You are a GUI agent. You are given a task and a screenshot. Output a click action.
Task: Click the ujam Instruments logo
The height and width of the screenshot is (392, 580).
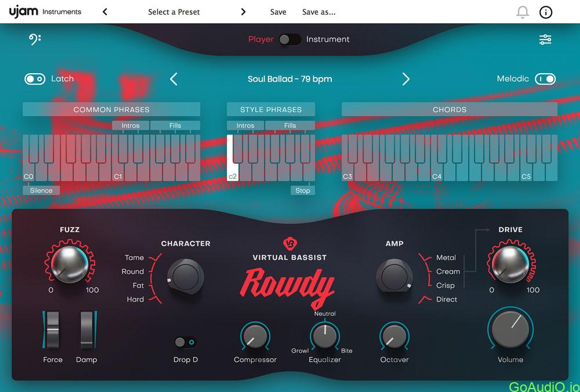(45, 12)
